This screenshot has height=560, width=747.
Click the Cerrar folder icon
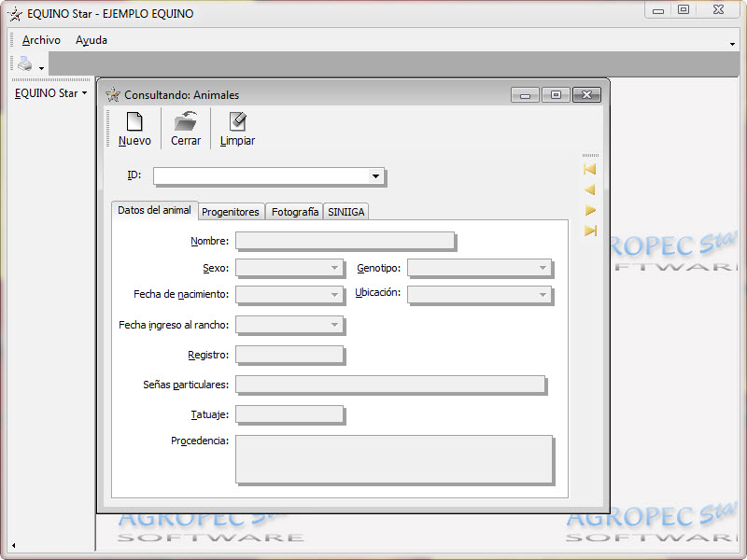click(x=186, y=121)
